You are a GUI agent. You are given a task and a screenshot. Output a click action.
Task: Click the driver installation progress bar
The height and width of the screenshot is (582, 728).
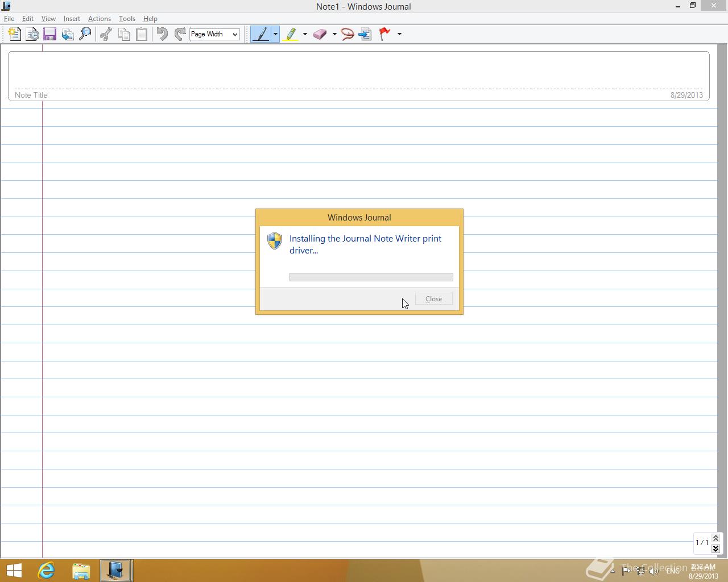point(371,277)
